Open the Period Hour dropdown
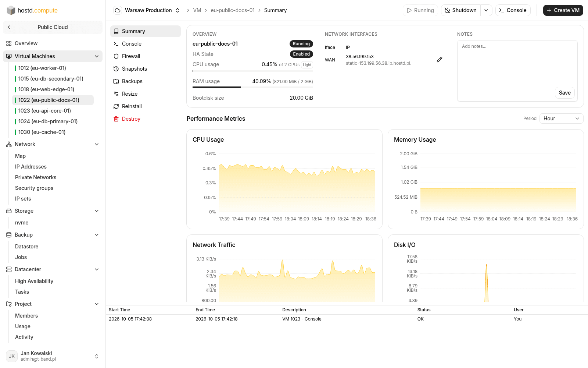Viewport: 588px width, 368px height. pyautogui.click(x=562, y=118)
